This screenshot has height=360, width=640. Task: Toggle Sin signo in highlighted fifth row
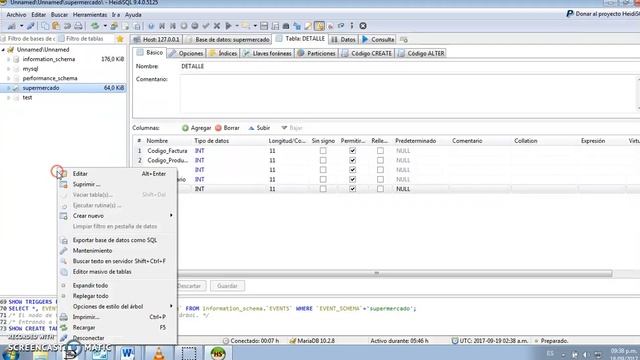323,189
